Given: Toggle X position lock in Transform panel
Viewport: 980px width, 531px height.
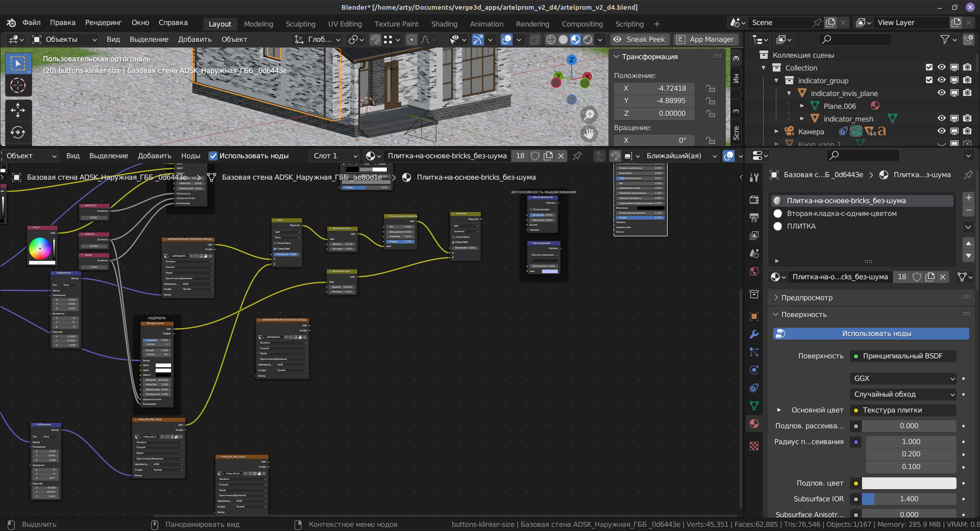Looking at the screenshot, I should (710, 88).
